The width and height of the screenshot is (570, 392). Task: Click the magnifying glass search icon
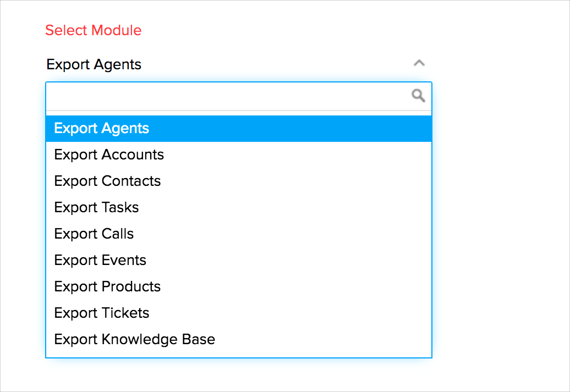418,96
